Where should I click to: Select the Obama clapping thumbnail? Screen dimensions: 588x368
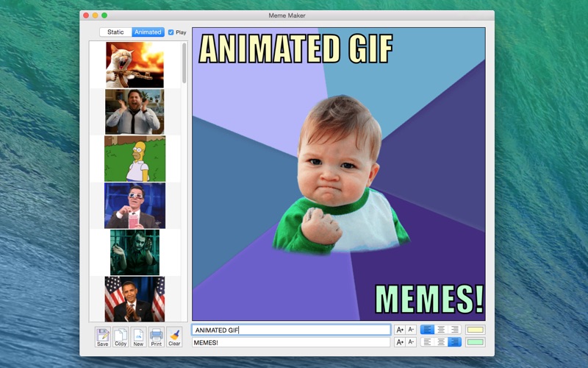(135, 299)
